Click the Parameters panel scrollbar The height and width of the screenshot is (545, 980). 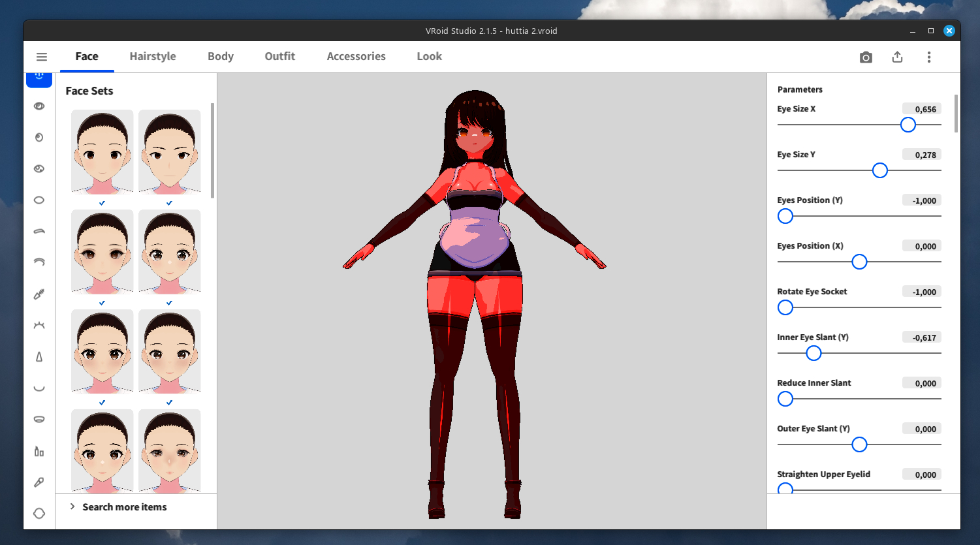pyautogui.click(x=956, y=114)
